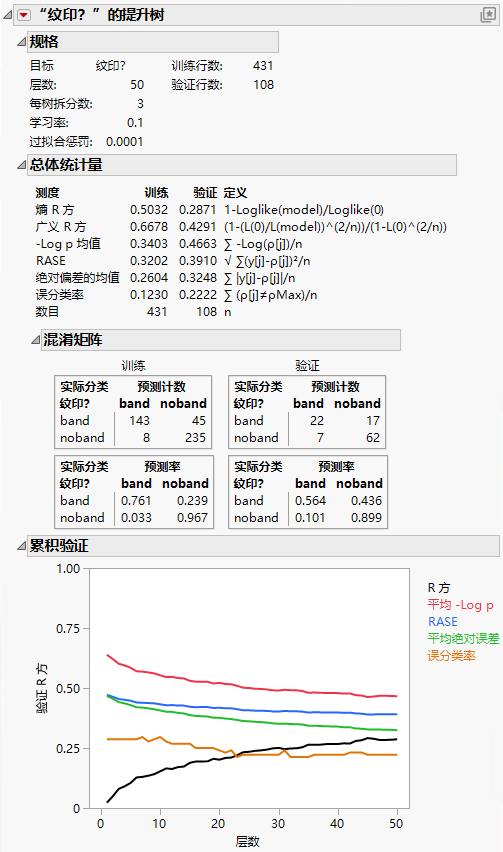Select the R 方 legend label
This screenshot has height=852, width=503.
pos(438,587)
